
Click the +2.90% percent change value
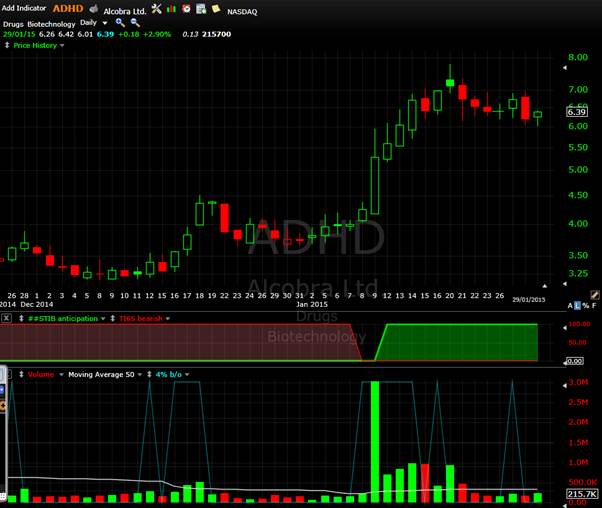[x=157, y=34]
